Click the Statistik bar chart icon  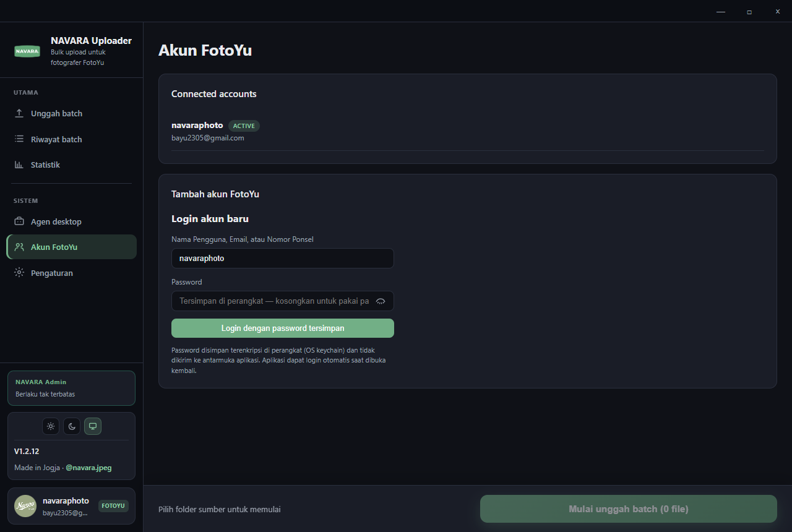(19, 165)
